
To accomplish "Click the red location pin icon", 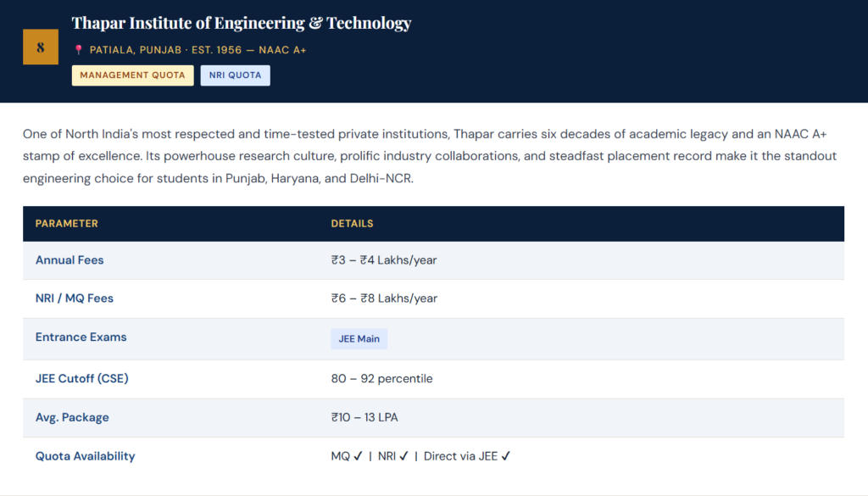I will 79,51.
